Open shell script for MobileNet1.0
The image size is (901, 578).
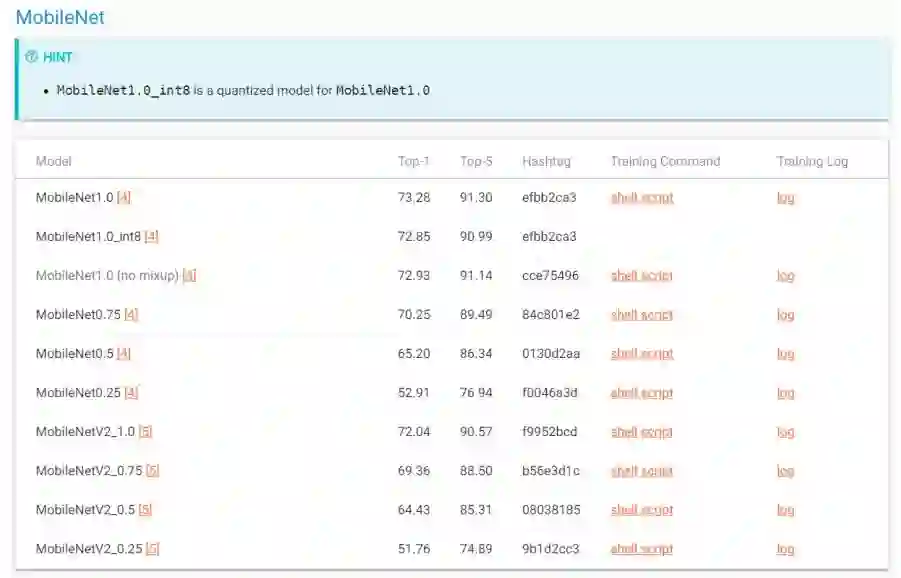pos(642,198)
